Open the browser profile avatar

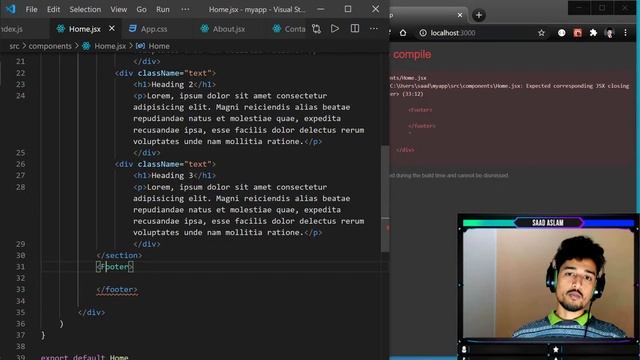(609, 33)
